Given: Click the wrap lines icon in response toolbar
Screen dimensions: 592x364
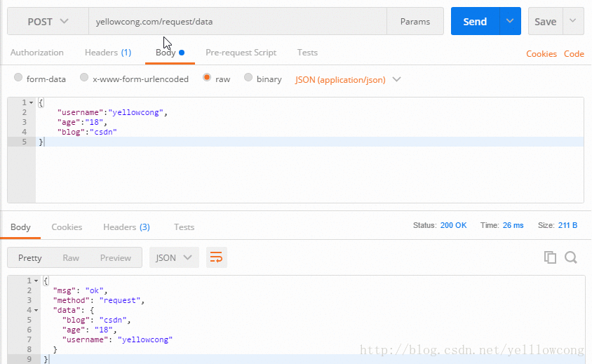Looking at the screenshot, I should coord(217,258).
